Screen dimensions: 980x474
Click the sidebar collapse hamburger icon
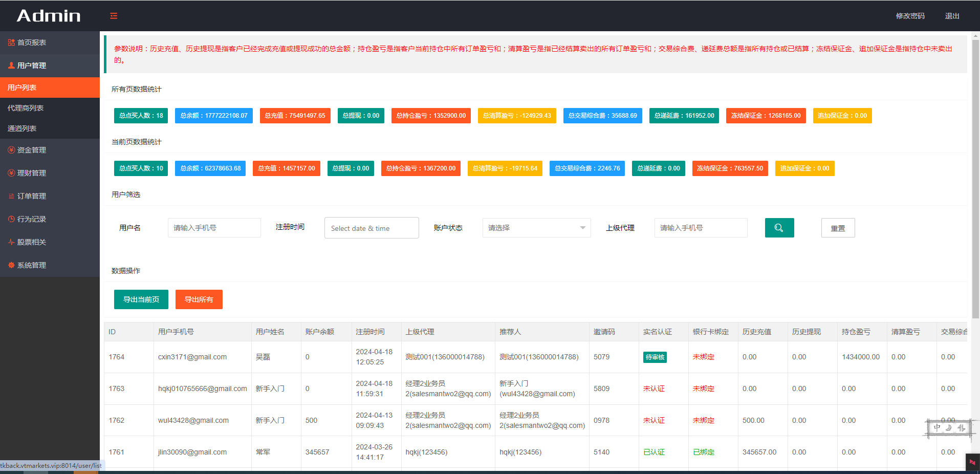[x=114, y=16]
